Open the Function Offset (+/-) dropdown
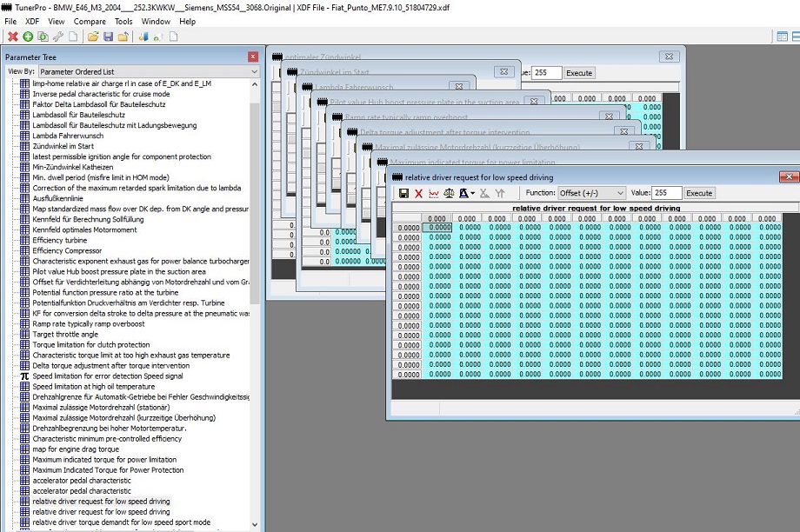 [x=592, y=193]
